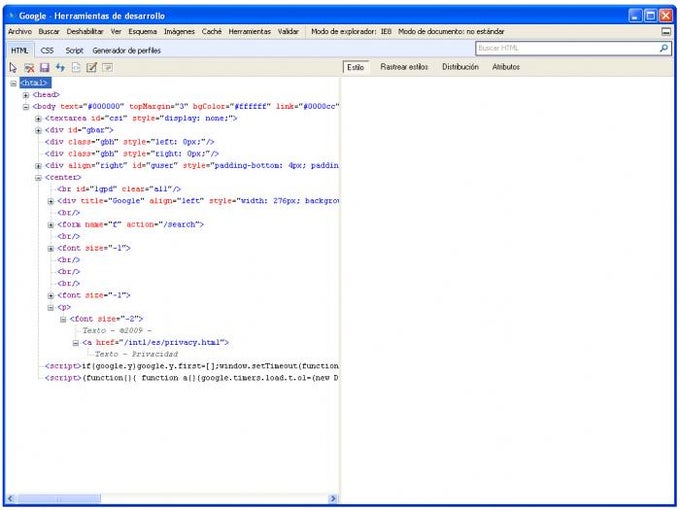Expand the div title="Google" node
Screen dimensions: 680x510
pyautogui.click(x=51, y=201)
